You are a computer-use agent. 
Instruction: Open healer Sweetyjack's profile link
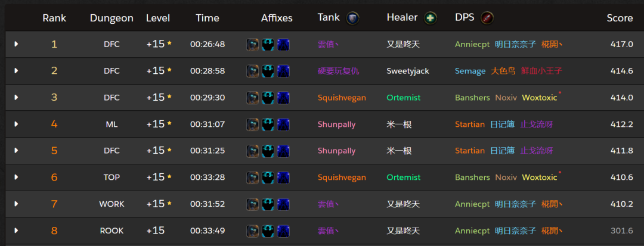pyautogui.click(x=408, y=71)
